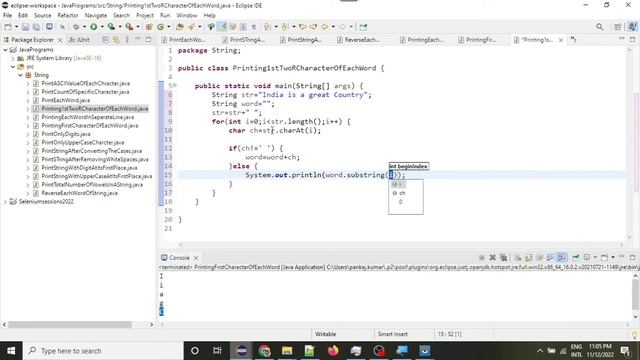Open the Navigate menu
This screenshot has width=640, height=360.
[x=96, y=16]
